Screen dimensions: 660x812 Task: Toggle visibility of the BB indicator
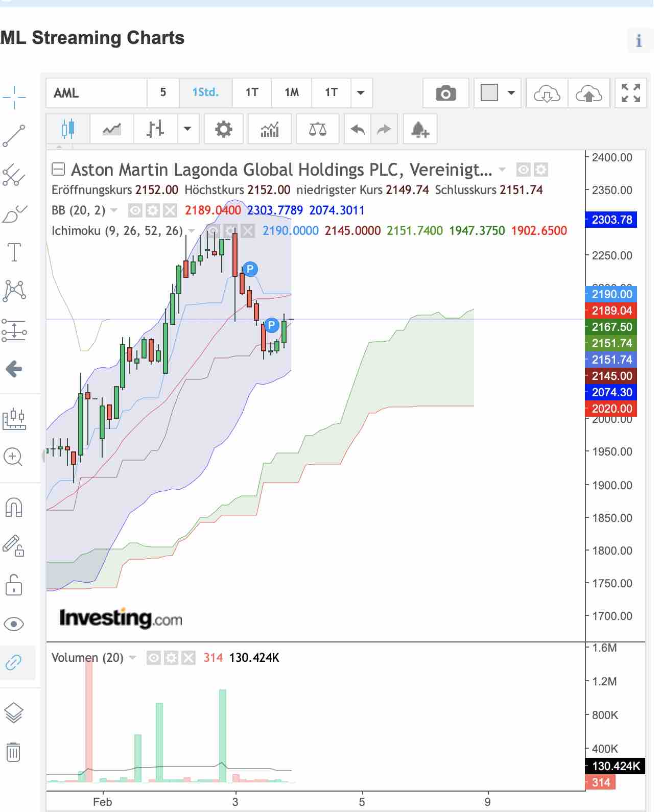coord(135,210)
